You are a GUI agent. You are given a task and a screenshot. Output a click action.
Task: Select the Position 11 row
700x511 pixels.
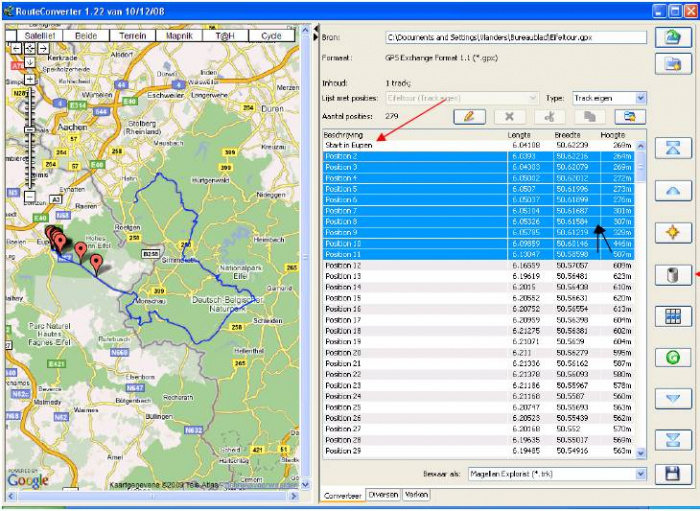479,254
